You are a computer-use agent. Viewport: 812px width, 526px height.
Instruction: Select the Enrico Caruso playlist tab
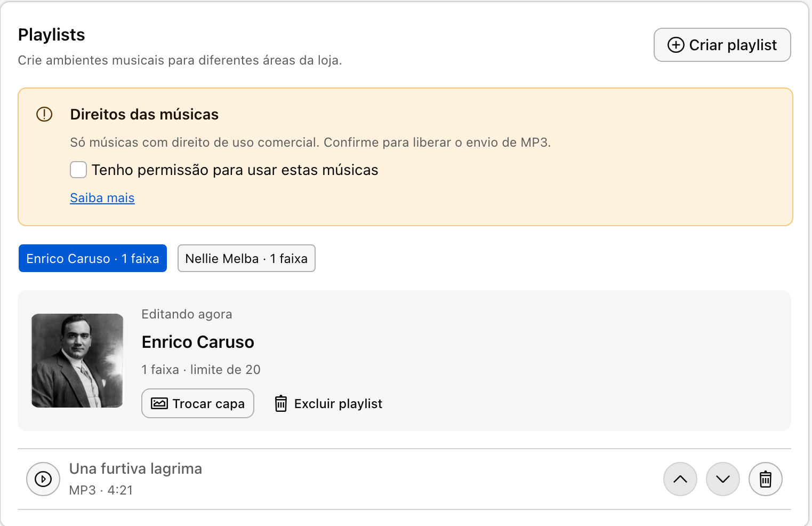click(93, 258)
